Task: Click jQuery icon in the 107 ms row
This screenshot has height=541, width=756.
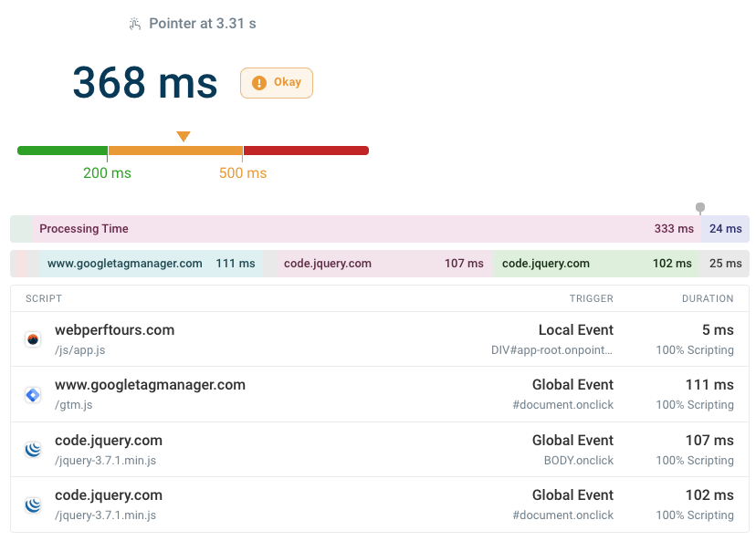Action: pos(33,450)
